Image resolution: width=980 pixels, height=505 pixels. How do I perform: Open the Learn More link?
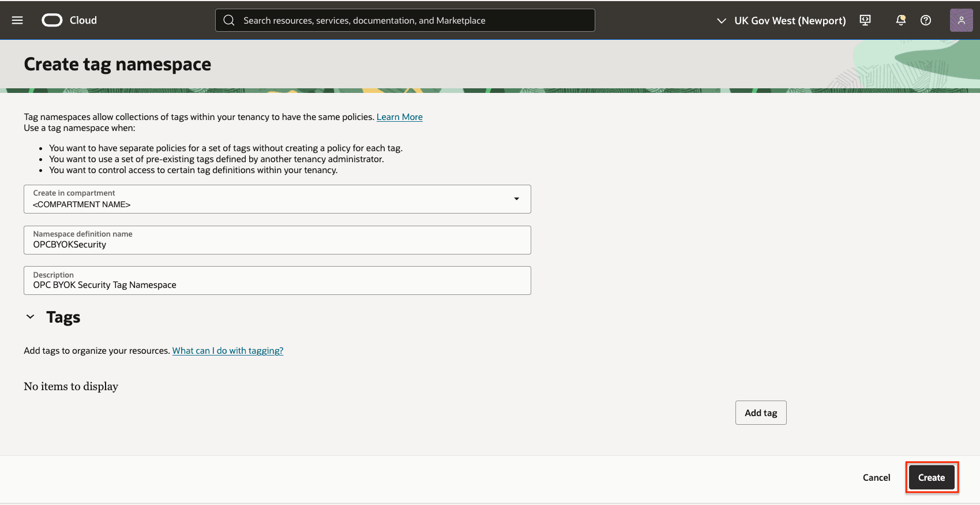(400, 117)
